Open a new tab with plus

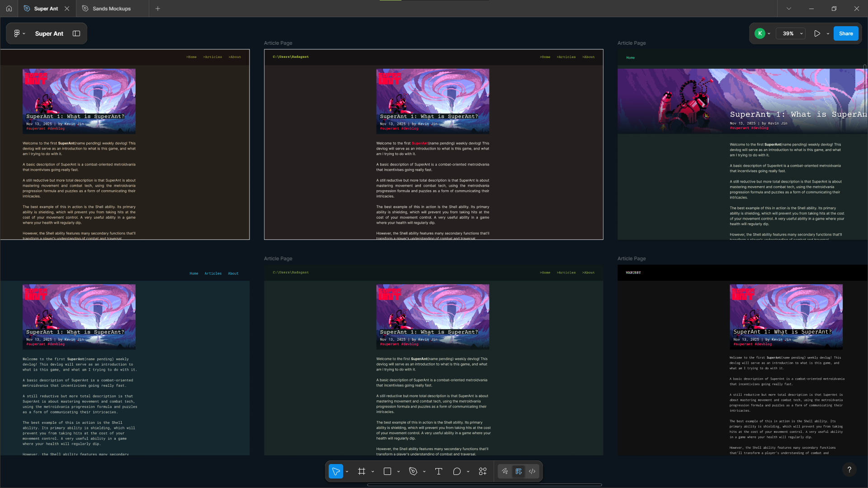(x=158, y=9)
